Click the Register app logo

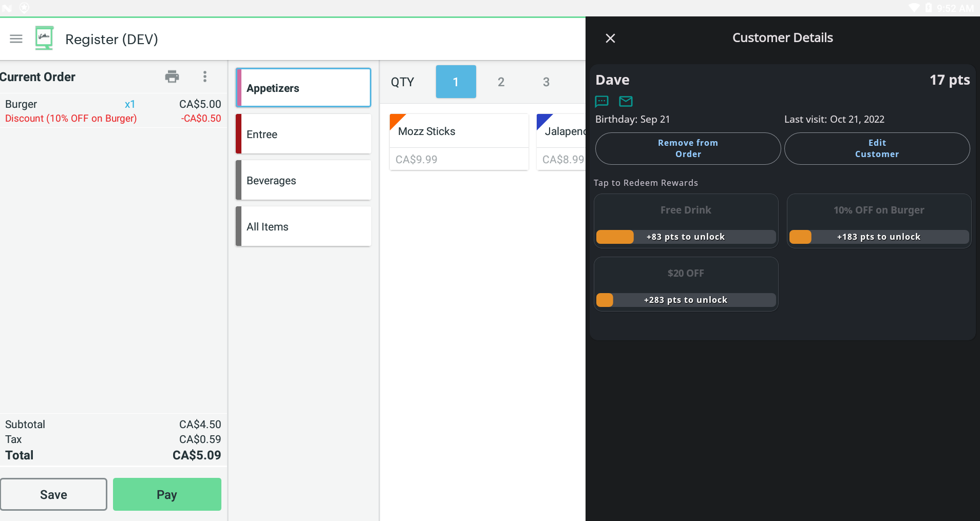pos(44,38)
